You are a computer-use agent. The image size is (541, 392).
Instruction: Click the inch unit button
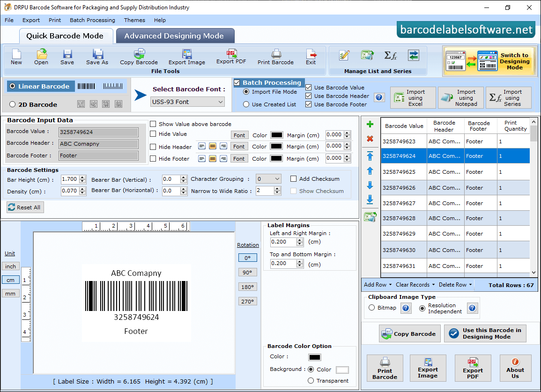[10, 266]
